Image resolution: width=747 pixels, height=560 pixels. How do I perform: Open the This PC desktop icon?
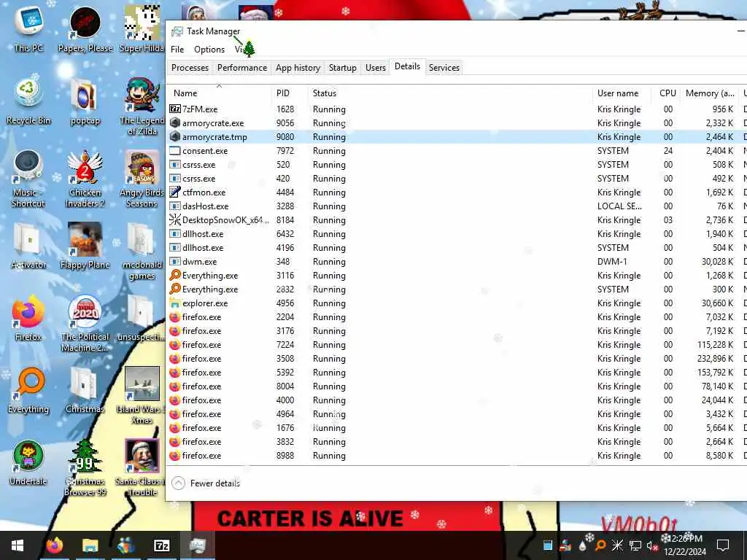28,28
